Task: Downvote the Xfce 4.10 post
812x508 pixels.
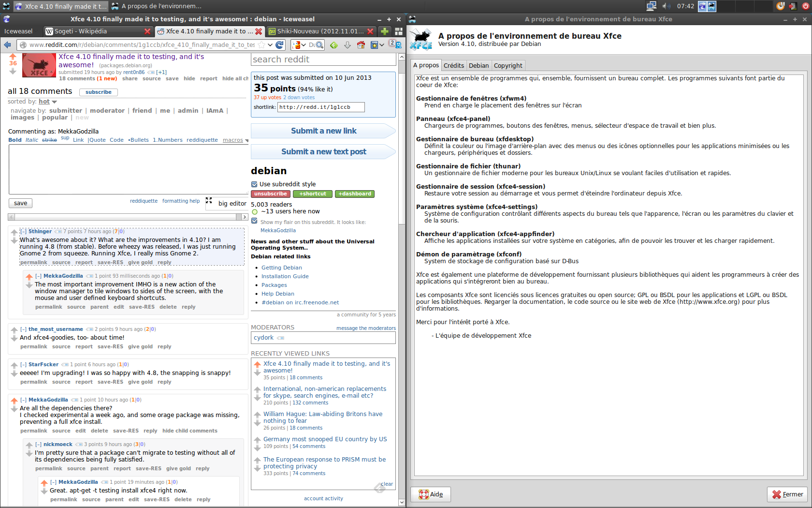Action: tap(13, 71)
